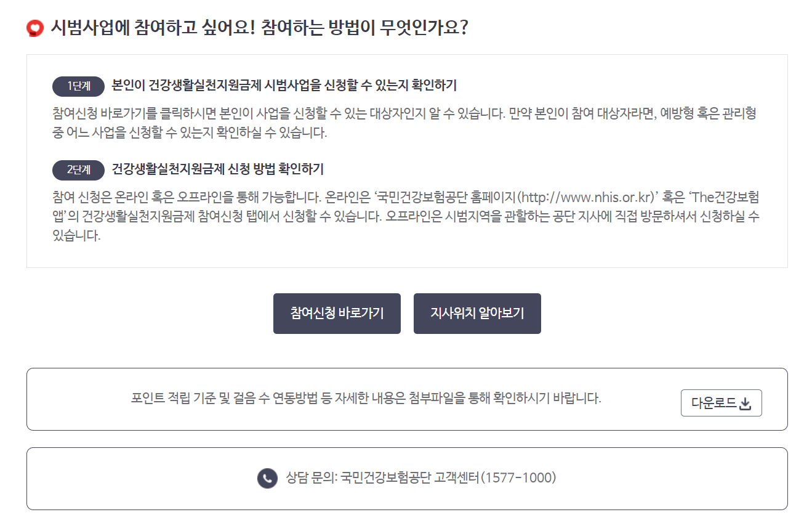Image resolution: width=812 pixels, height=528 pixels.
Task: Click the customer center phone graphic in the footer box
Action: coord(266,478)
